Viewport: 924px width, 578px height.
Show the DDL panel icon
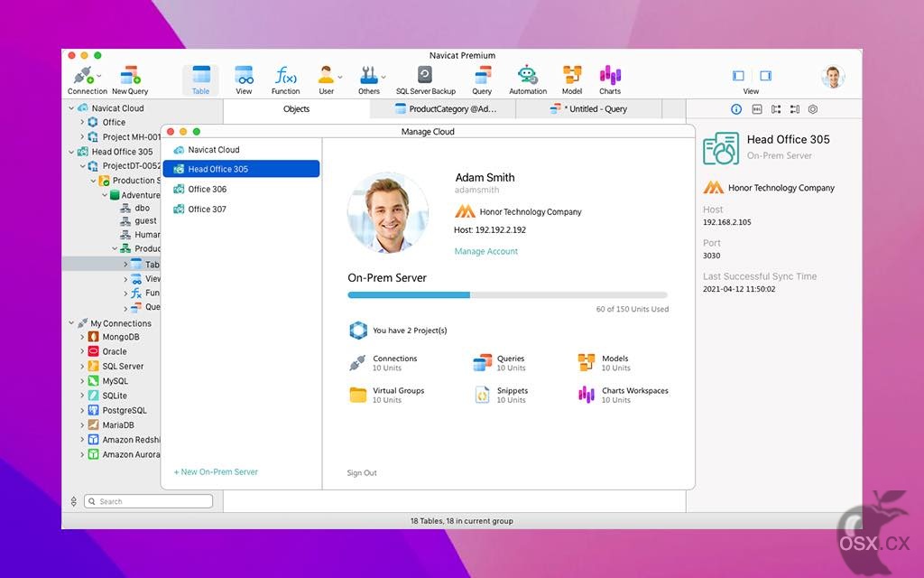pyautogui.click(x=757, y=109)
